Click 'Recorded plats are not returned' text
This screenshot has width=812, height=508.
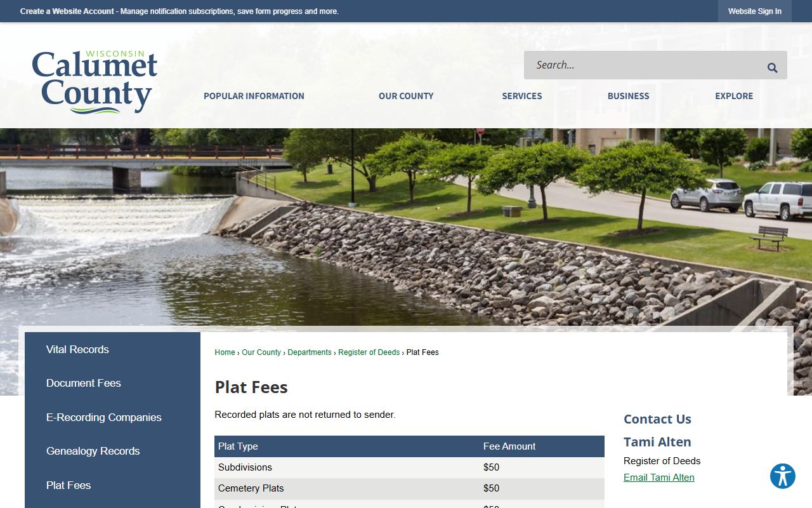point(305,415)
